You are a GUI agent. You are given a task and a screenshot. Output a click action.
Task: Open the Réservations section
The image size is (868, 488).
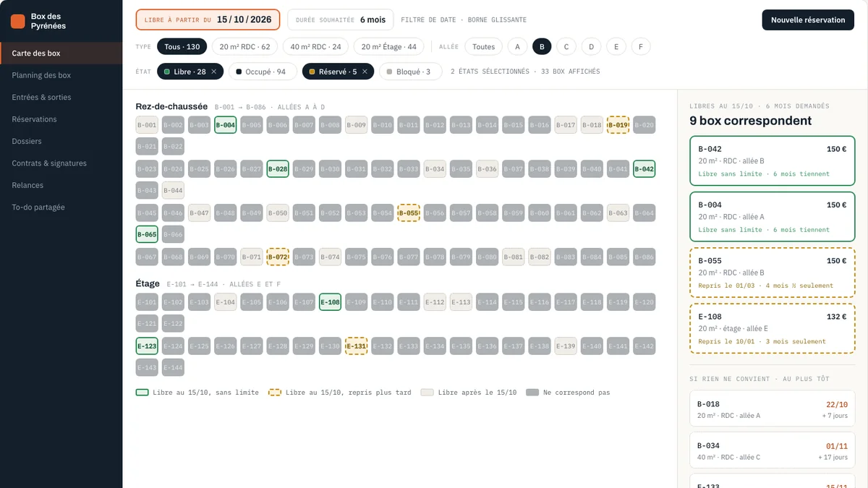click(x=61, y=119)
